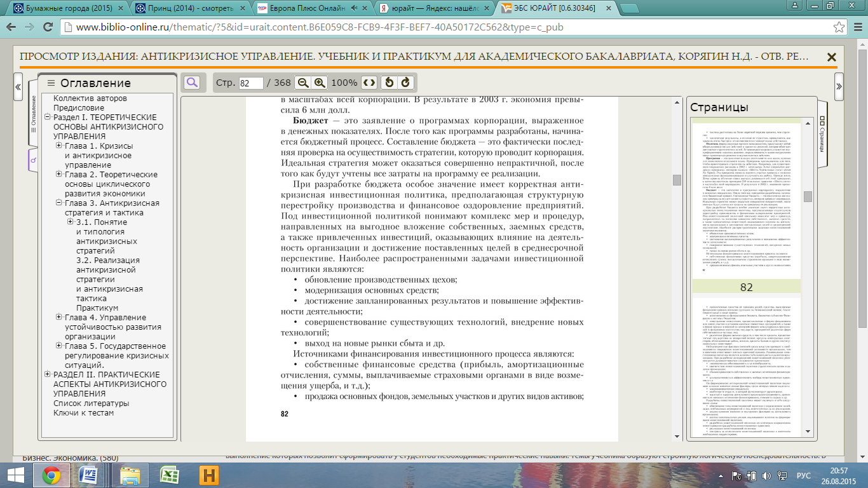Open orange H app on taskbar
Screen dimensions: 868x488
coord(209,475)
